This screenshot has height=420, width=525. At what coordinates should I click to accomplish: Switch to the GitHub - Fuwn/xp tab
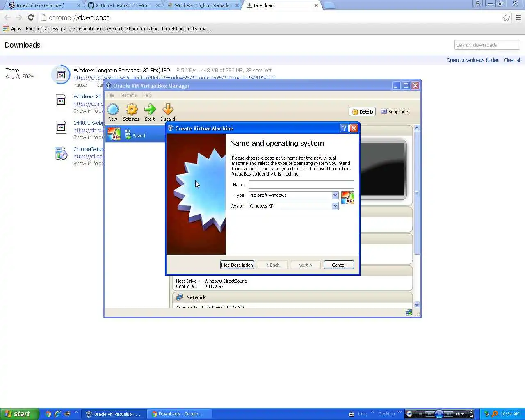(x=123, y=5)
